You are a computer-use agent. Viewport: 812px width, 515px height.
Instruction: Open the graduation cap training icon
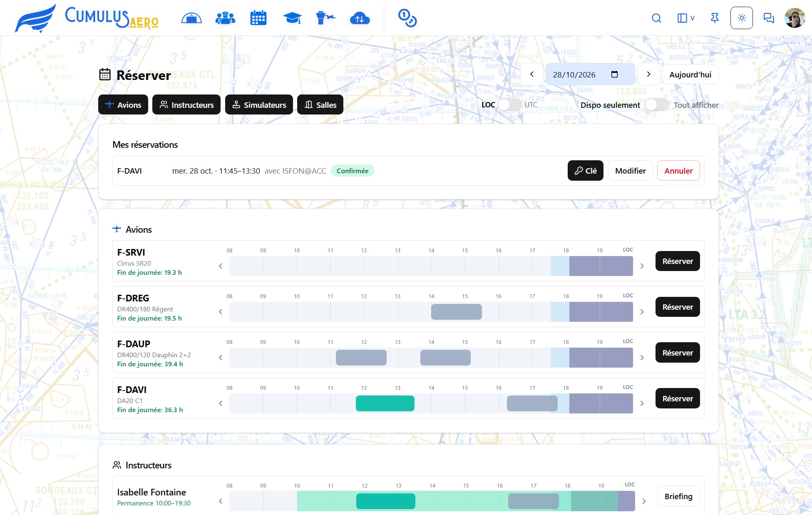292,18
